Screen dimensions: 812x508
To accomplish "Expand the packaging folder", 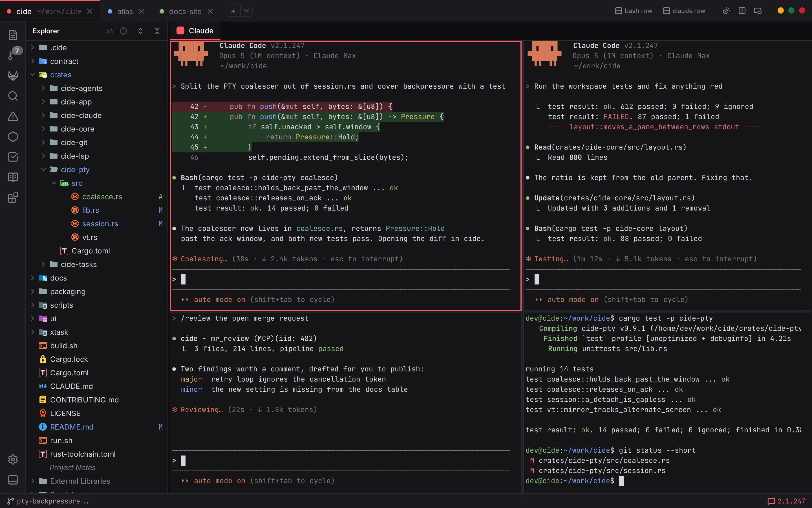I will [32, 292].
